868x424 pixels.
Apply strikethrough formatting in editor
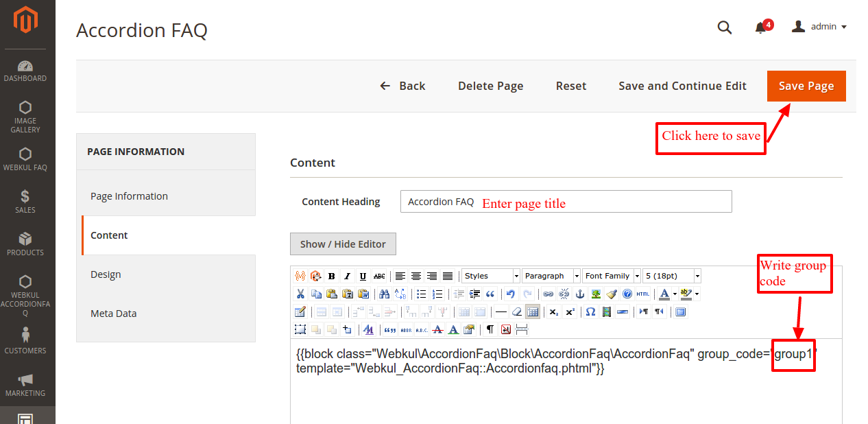pyautogui.click(x=379, y=276)
